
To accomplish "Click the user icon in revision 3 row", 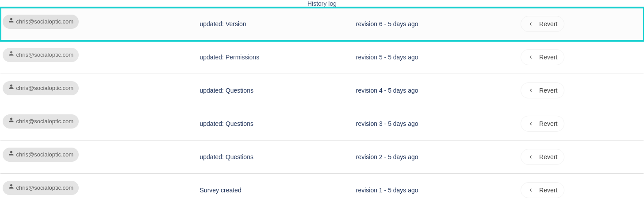I will tap(11, 120).
